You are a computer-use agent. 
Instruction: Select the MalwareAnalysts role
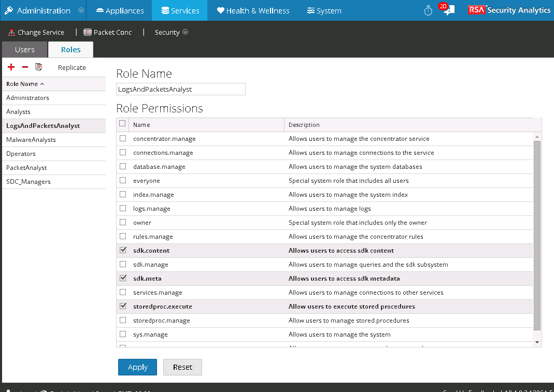[x=54, y=140]
